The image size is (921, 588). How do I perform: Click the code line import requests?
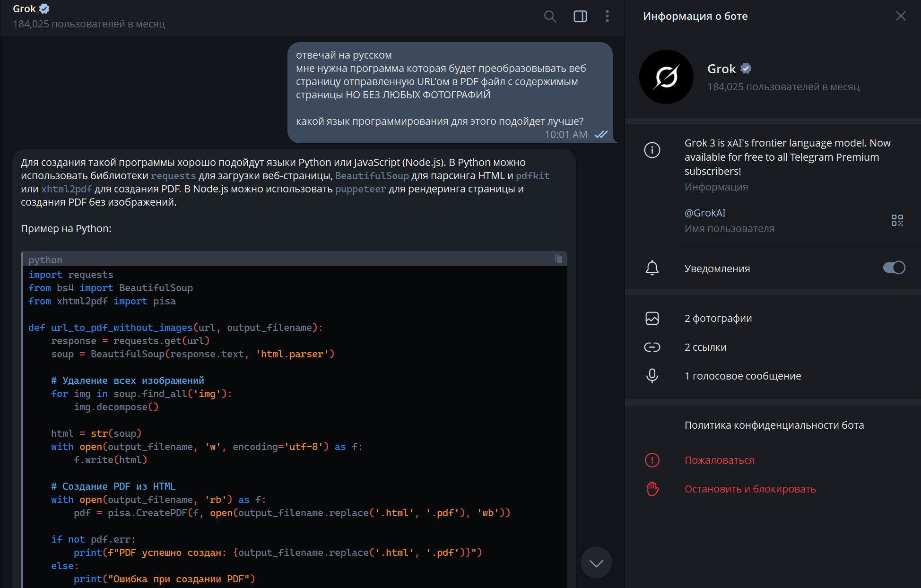tap(70, 275)
